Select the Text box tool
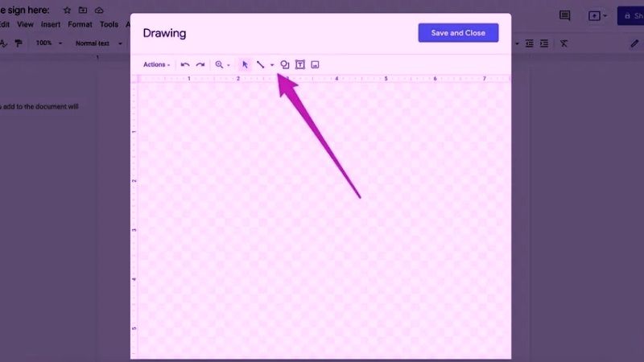The image size is (644, 362). [x=300, y=64]
